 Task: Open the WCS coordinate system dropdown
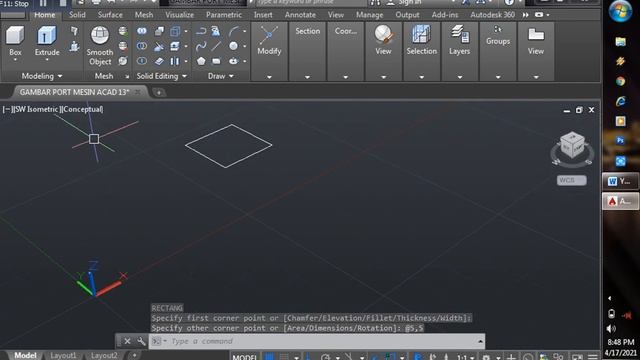pos(571,180)
